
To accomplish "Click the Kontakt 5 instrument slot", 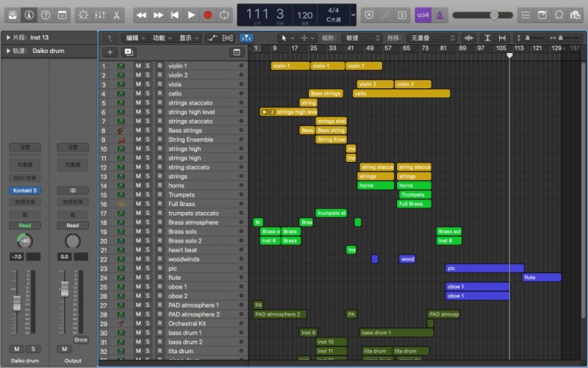I will [x=25, y=191].
